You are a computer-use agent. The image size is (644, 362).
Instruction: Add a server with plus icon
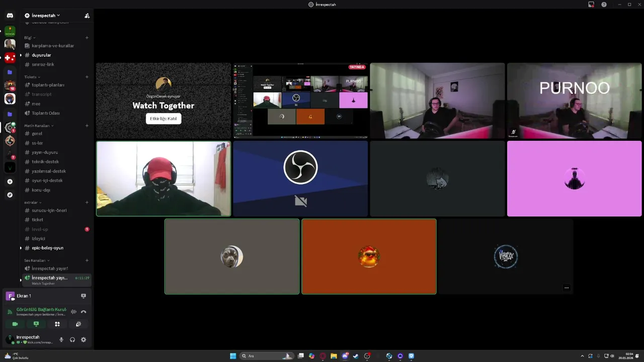point(10,182)
